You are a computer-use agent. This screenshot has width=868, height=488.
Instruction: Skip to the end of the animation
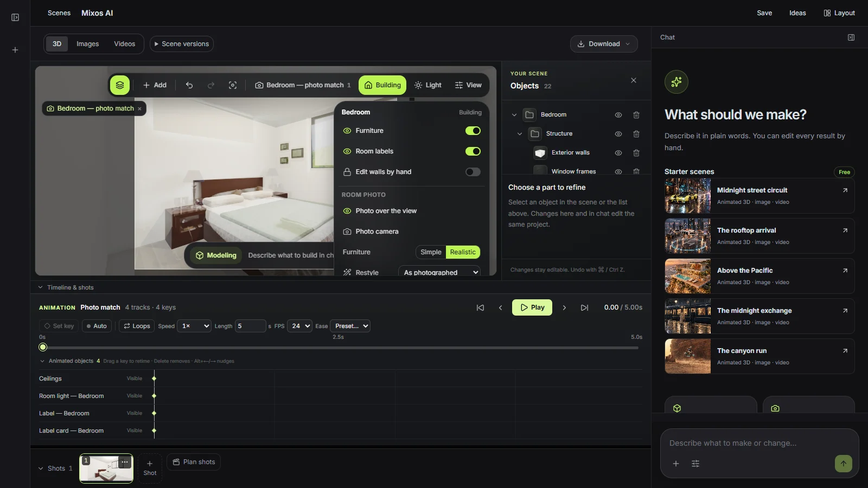(x=584, y=307)
